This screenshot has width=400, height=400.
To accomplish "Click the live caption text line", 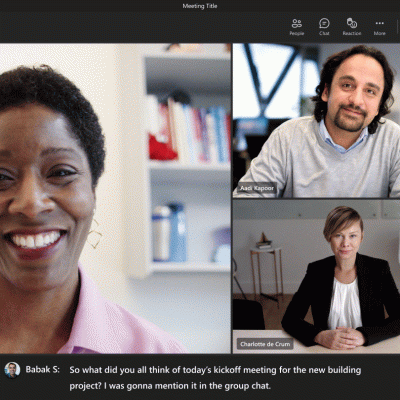I will tap(215, 378).
